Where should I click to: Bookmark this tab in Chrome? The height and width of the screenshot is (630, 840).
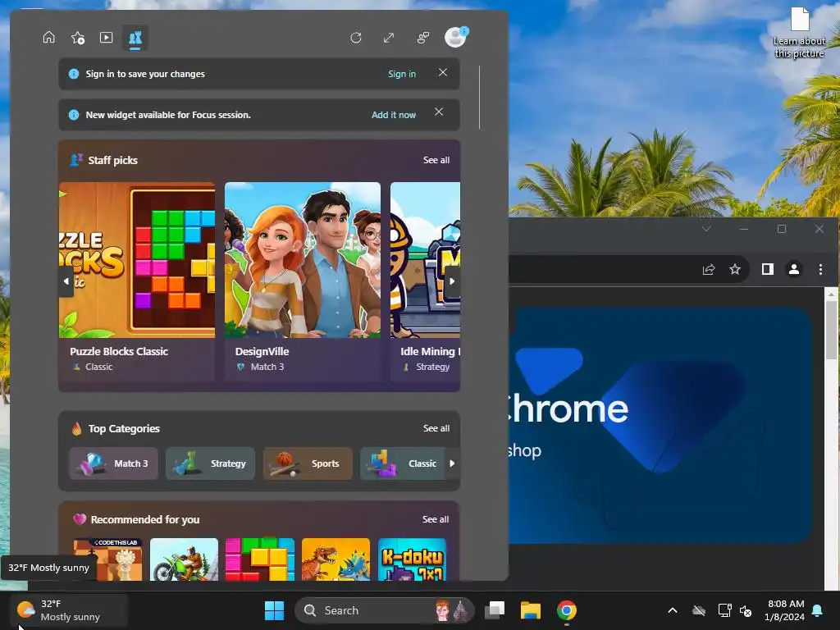coord(735,269)
